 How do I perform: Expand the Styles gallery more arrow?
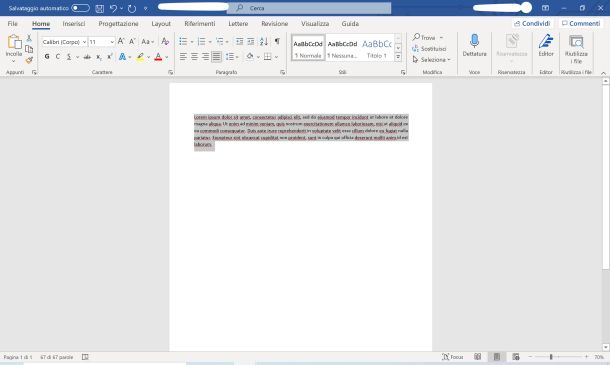tap(398, 57)
